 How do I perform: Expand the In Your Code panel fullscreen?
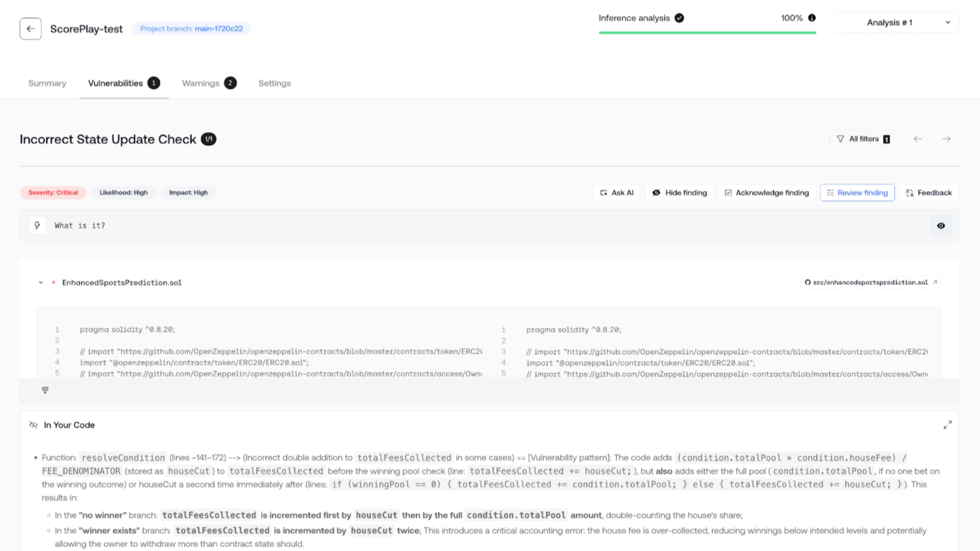click(x=948, y=425)
